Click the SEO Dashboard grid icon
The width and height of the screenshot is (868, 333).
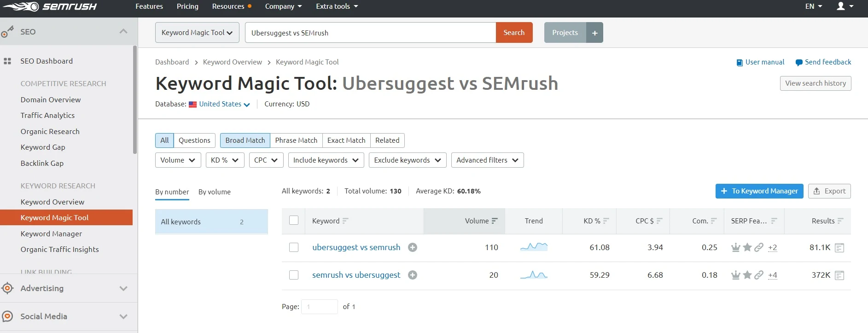[x=7, y=61]
